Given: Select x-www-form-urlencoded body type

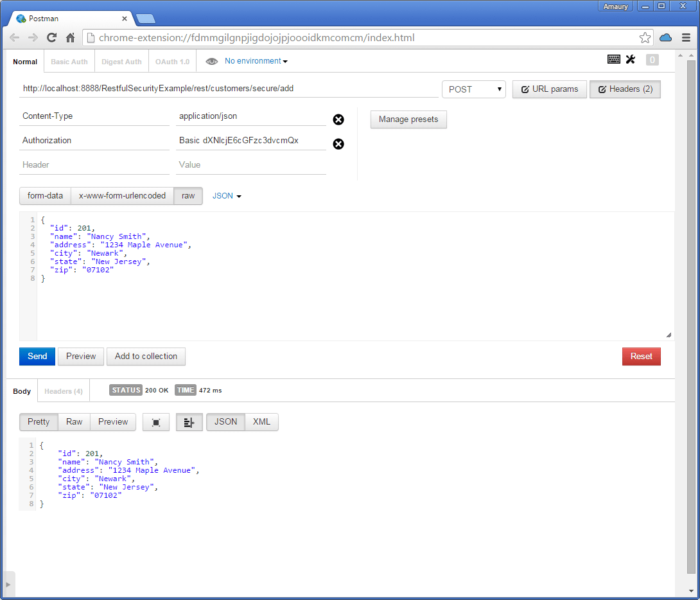Looking at the screenshot, I should point(122,196).
